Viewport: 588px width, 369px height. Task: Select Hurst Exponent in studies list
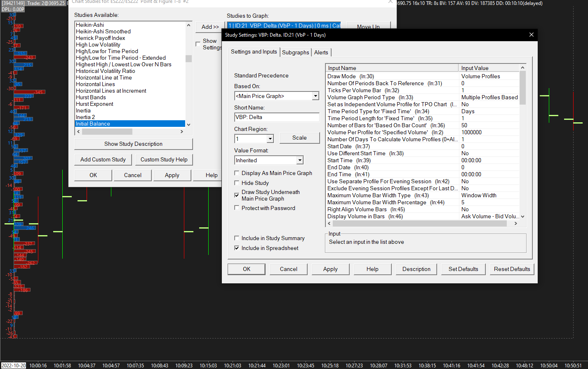click(94, 104)
